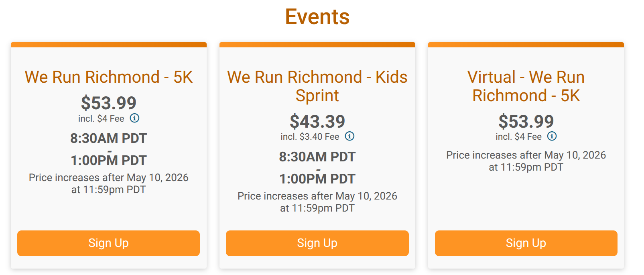The width and height of the screenshot is (644, 275).
Task: Click the $53.99 price in the first card
Action: point(109,103)
